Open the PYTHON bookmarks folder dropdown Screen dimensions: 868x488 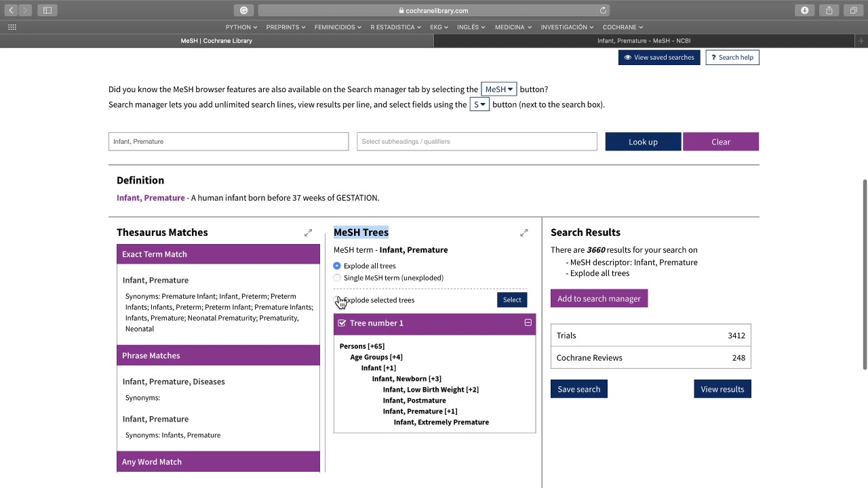(x=241, y=27)
